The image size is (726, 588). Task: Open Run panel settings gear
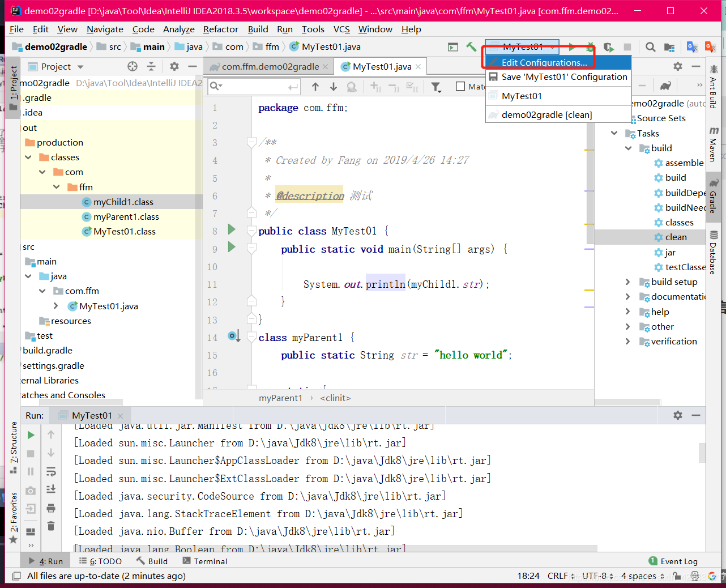tap(678, 415)
